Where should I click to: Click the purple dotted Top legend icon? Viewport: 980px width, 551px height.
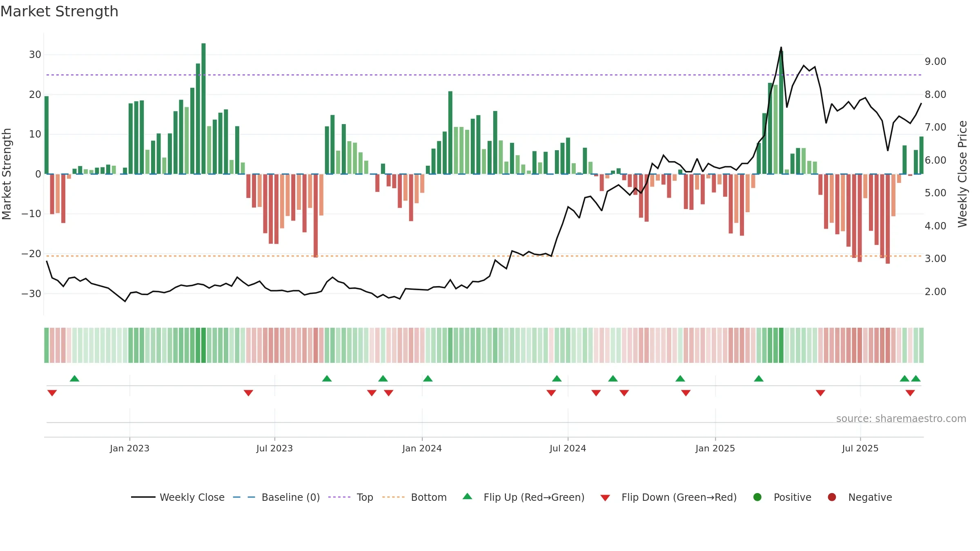point(339,497)
